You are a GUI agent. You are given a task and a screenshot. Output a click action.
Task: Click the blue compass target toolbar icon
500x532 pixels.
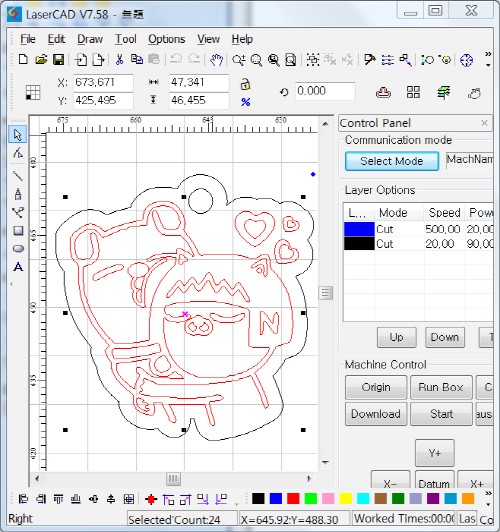point(466,60)
